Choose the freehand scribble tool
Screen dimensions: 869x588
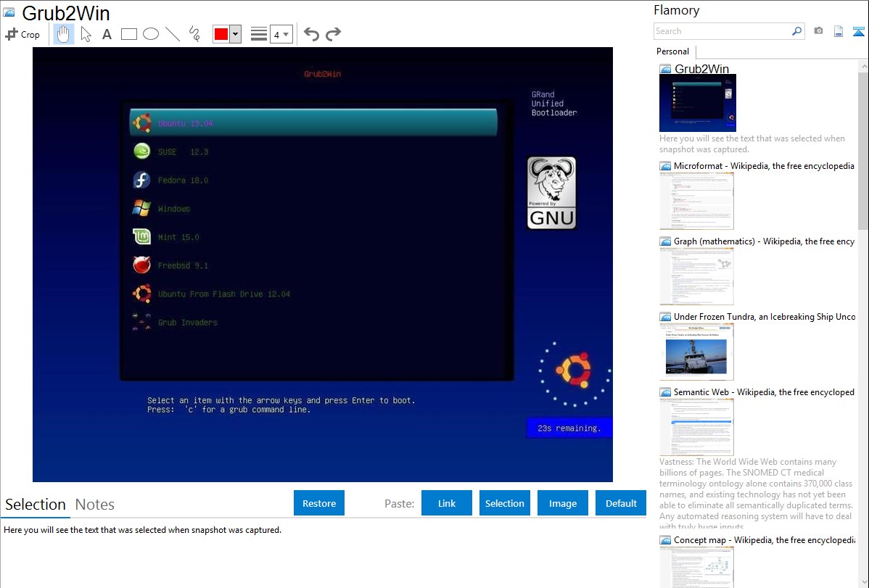point(194,34)
